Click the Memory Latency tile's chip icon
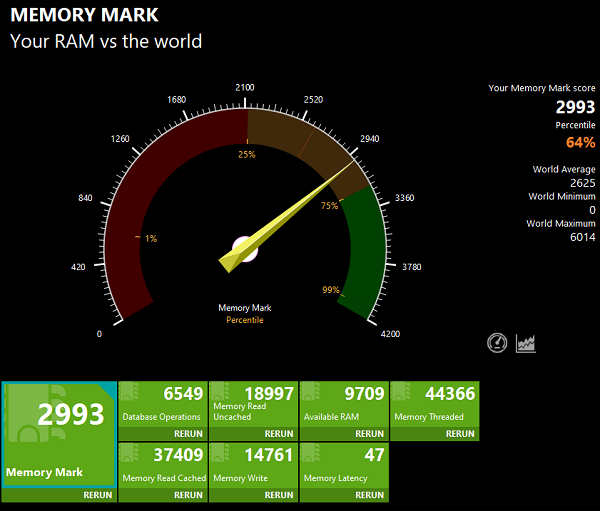 coord(310,453)
